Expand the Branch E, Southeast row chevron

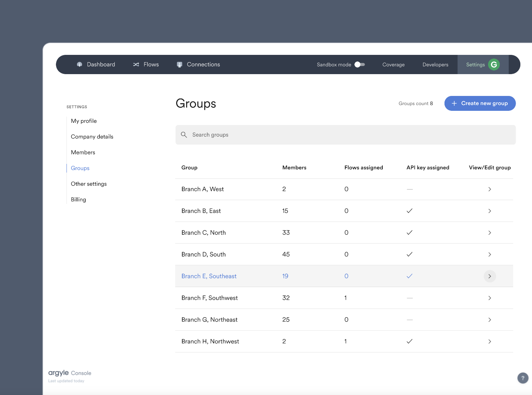point(490,276)
